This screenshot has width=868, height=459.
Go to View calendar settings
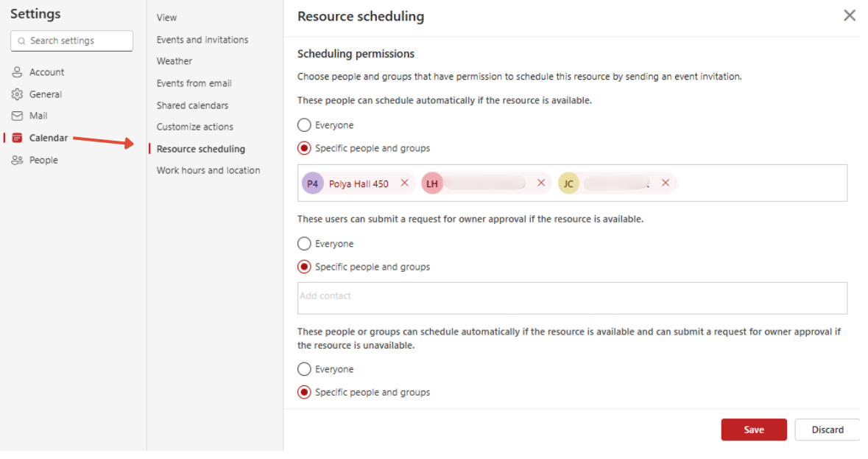(x=166, y=18)
